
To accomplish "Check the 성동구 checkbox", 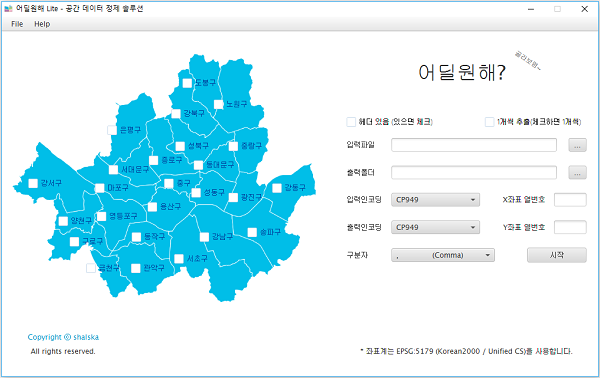I will pos(196,193).
